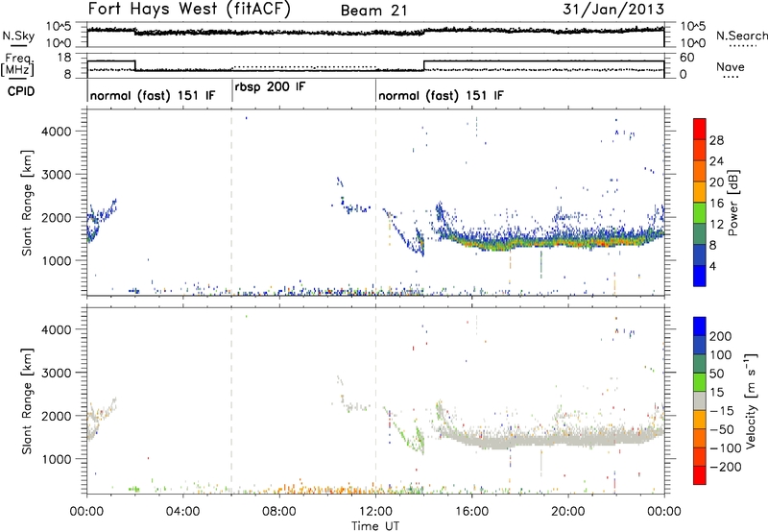Viewport: 768px width, 532px height.
Task: Click the '16:00' time axis tick label
Action: click(471, 512)
